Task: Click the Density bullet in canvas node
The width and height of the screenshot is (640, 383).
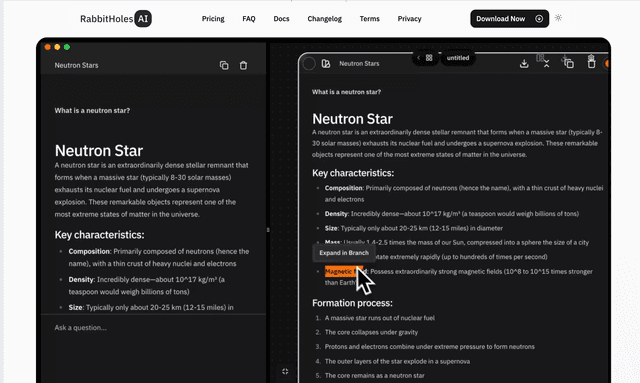Action: pos(452,214)
